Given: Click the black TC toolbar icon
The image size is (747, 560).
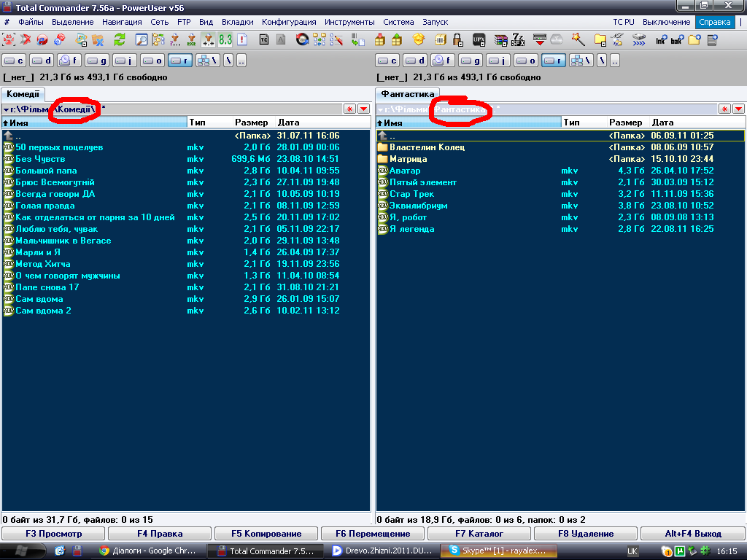Looking at the screenshot, I should coord(264,39).
